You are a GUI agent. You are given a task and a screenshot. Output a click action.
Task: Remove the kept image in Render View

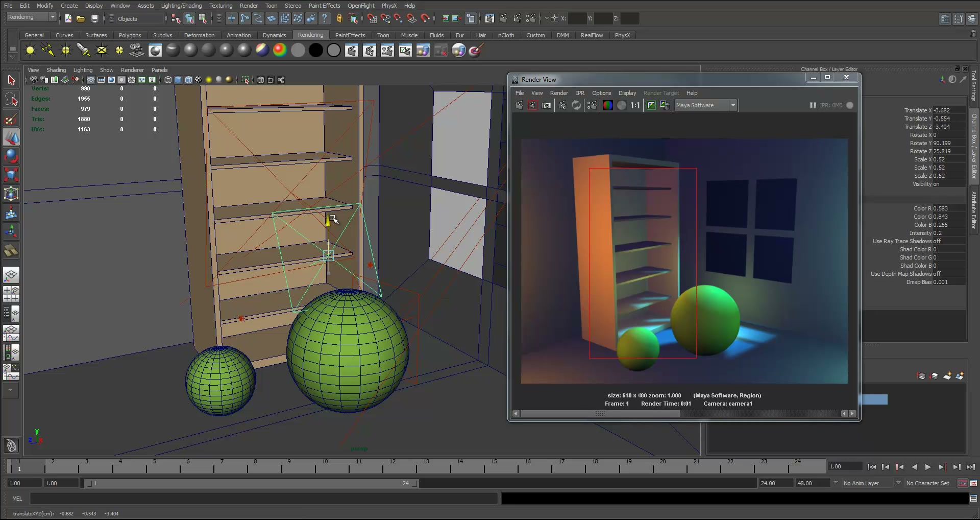click(665, 105)
